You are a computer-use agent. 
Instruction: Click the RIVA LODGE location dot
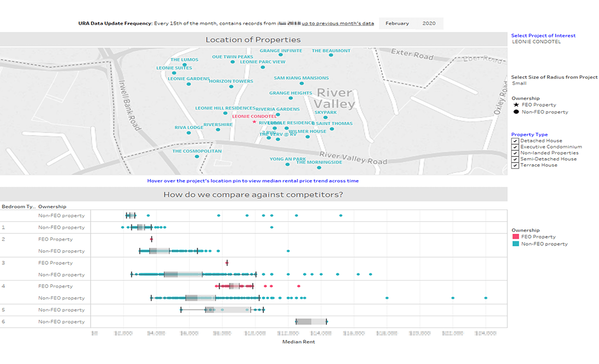click(x=189, y=133)
